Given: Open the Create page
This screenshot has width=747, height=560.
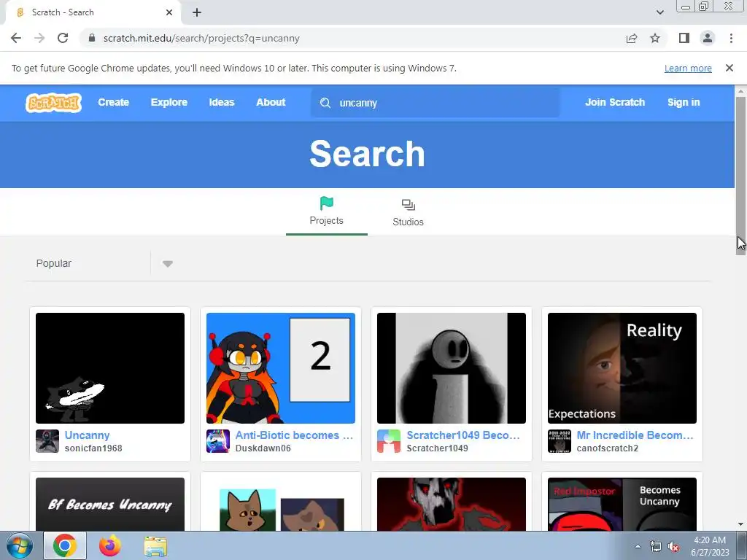Looking at the screenshot, I should (x=113, y=102).
